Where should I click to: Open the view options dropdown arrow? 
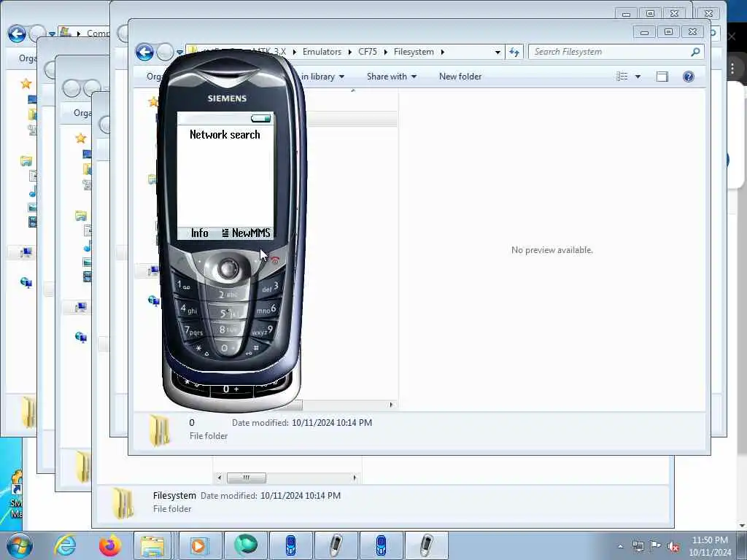click(638, 77)
